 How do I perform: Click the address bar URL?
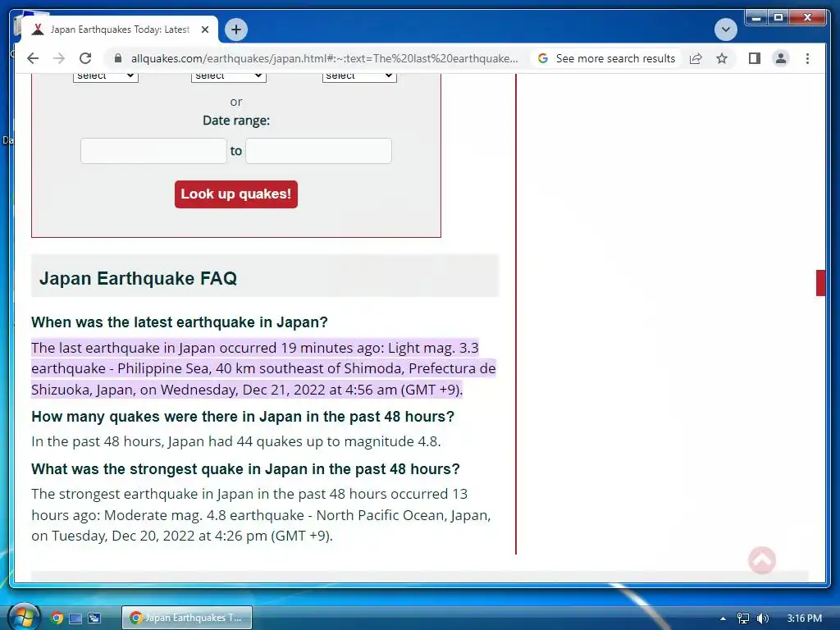pos(325,58)
